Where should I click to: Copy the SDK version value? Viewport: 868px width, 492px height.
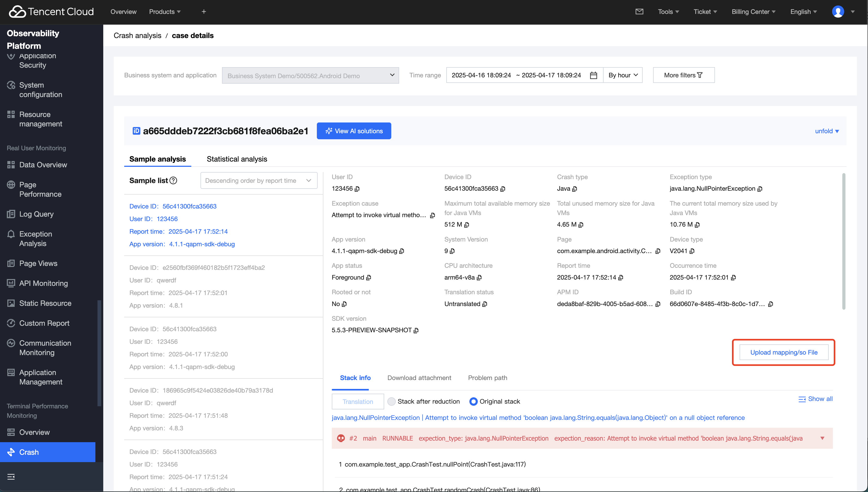[x=416, y=330]
